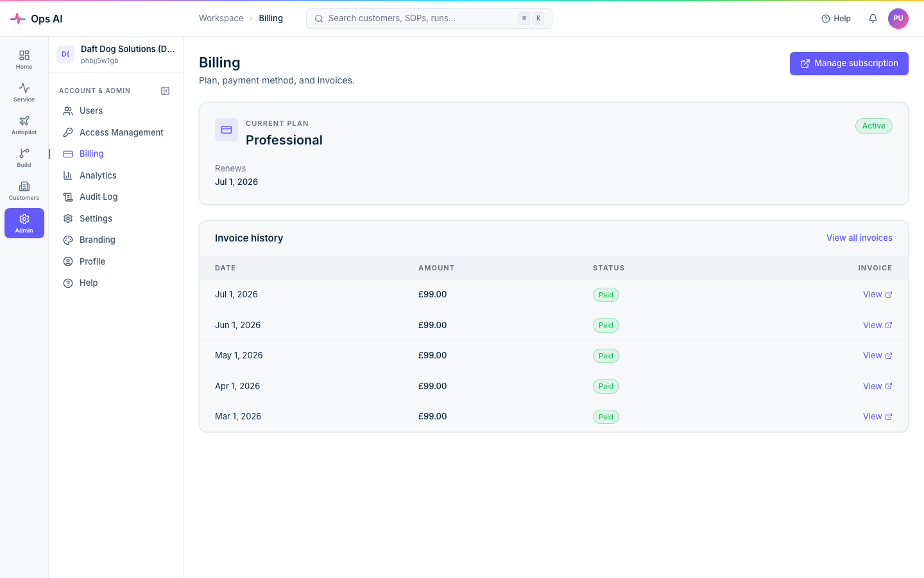The height and width of the screenshot is (578, 924).
Task: Open Audit Log in the sidebar
Action: click(x=116, y=197)
